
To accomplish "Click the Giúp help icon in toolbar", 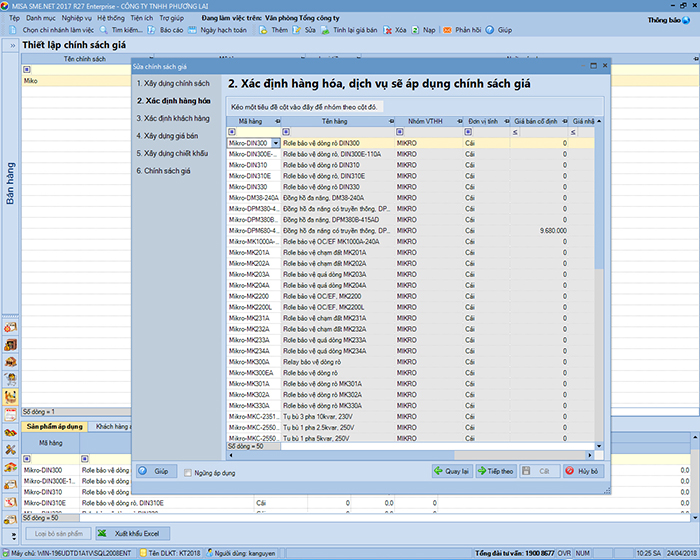I will 490,30.
